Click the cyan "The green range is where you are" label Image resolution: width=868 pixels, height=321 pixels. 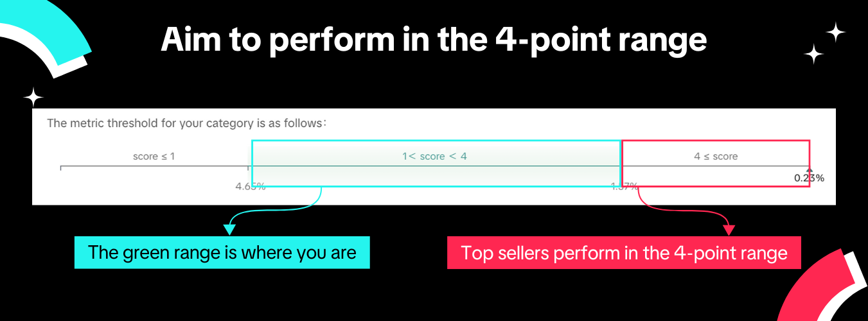pos(222,252)
